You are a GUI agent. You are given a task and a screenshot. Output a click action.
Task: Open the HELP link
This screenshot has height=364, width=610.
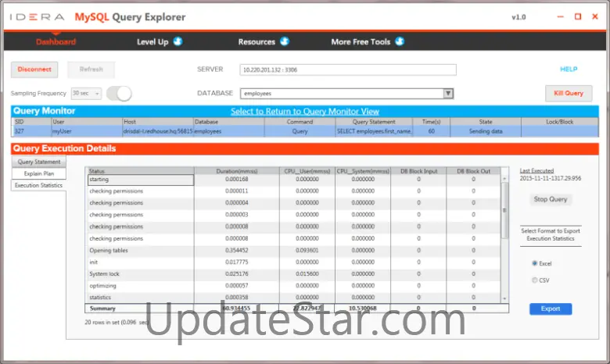pyautogui.click(x=569, y=70)
